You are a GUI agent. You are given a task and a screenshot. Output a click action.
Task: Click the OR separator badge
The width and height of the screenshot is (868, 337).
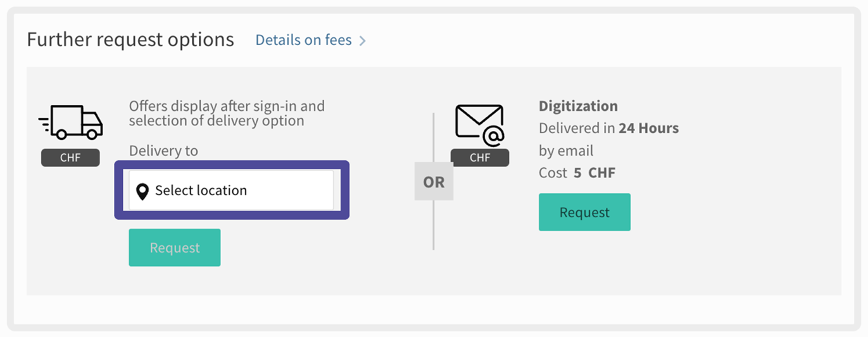pos(434,182)
